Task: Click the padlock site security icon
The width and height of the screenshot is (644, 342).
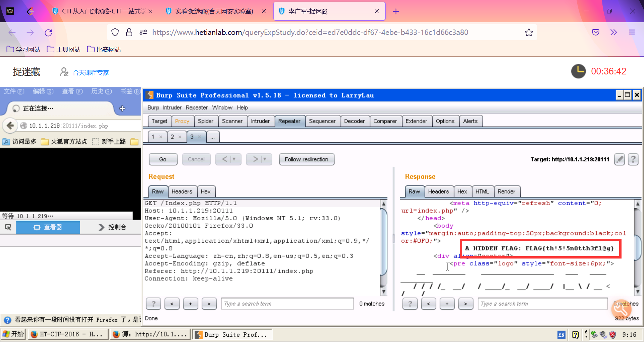Action: pos(129,33)
